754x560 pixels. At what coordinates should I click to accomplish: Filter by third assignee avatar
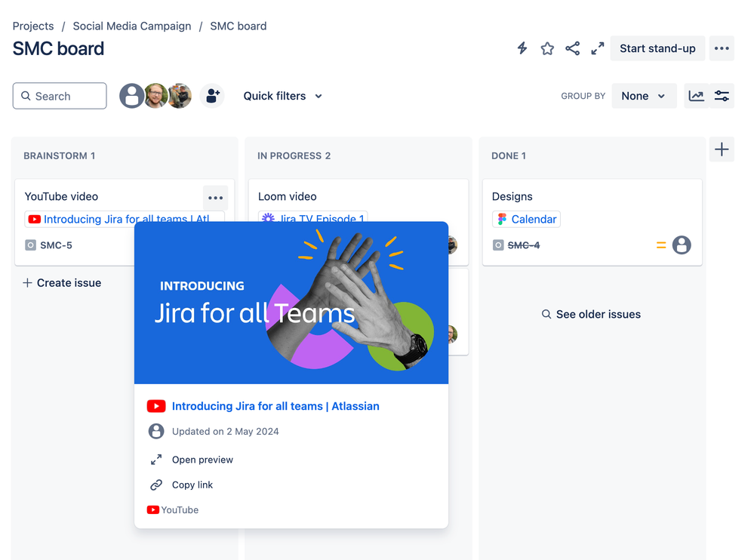(x=180, y=96)
